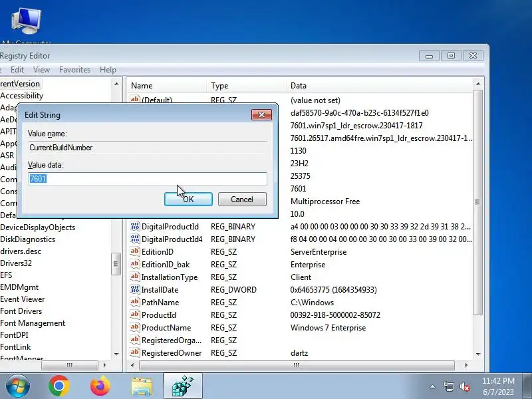Cancel the Edit String dialog
Viewport: 532px width, 399px height.
pos(242,199)
